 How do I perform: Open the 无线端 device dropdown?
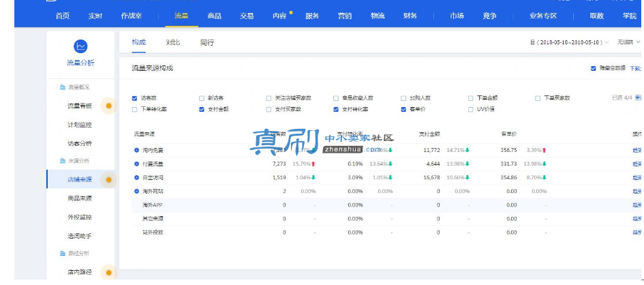coord(628,42)
